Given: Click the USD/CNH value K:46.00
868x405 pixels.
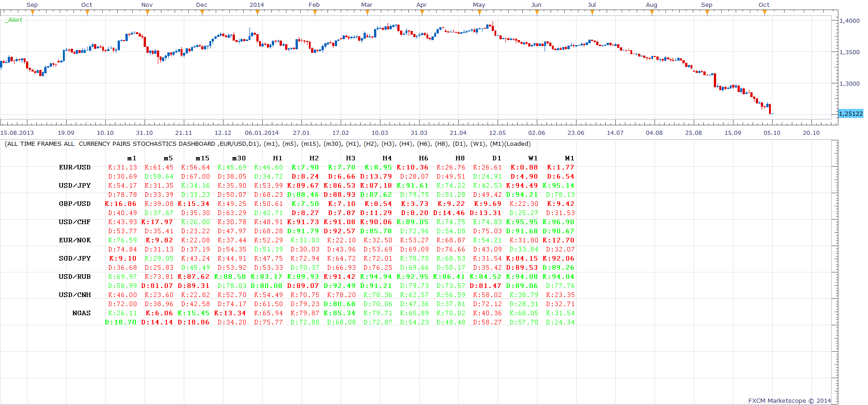Looking at the screenshot, I should click(x=123, y=295).
